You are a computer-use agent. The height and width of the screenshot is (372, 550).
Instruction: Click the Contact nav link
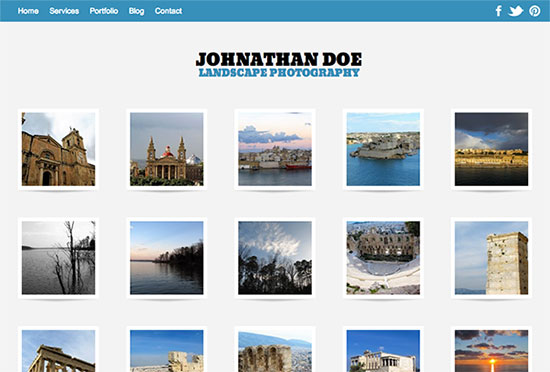[168, 11]
